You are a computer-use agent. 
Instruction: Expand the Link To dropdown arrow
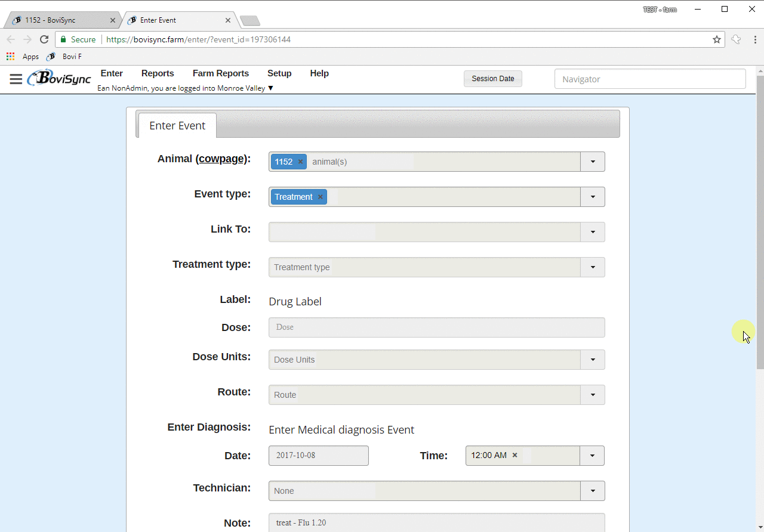click(593, 232)
